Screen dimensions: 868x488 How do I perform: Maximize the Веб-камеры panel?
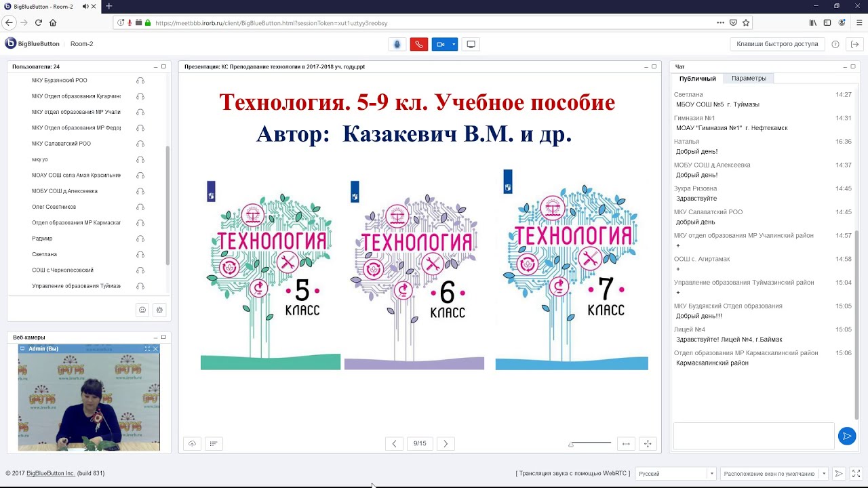pos(163,337)
